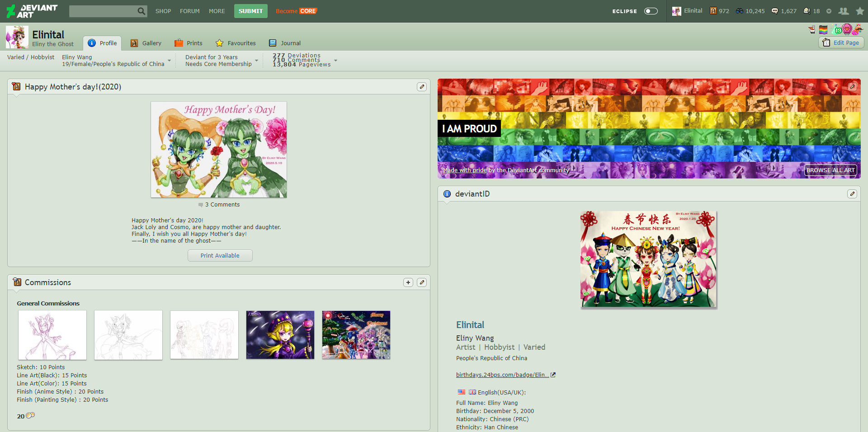Screen dimensions: 868x432
Task: Open the Happy Mother's Day artwork thumbnail
Action: (219, 150)
